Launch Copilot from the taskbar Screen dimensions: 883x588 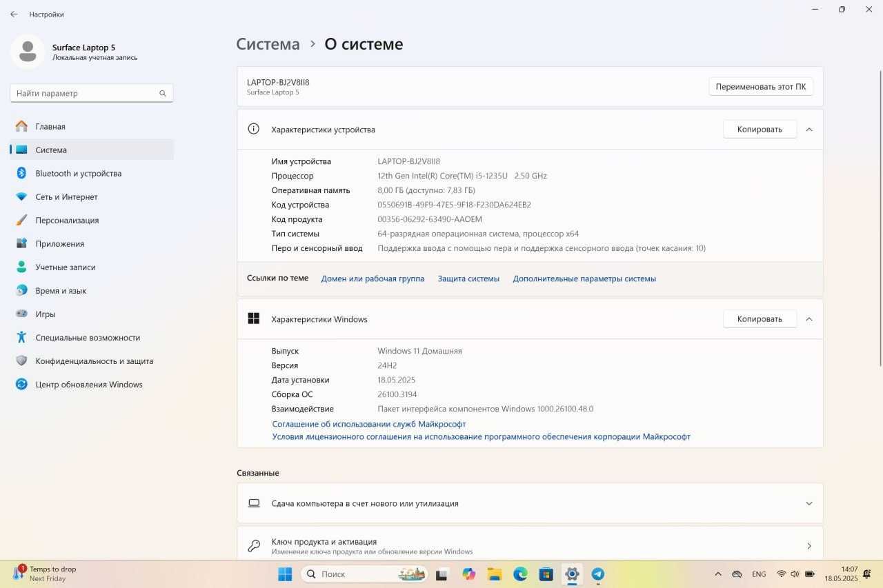pyautogui.click(x=469, y=574)
